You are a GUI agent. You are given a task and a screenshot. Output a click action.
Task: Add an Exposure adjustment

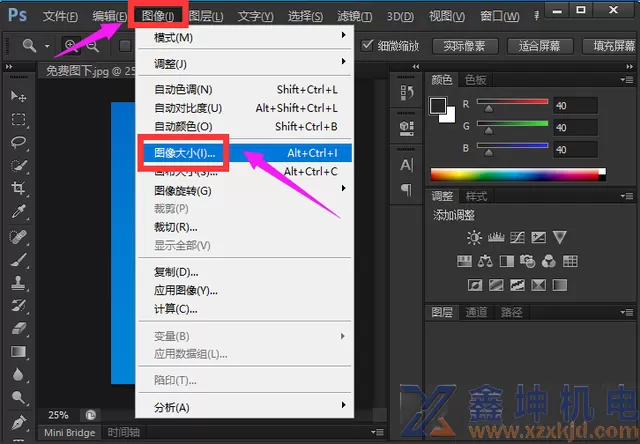538,237
